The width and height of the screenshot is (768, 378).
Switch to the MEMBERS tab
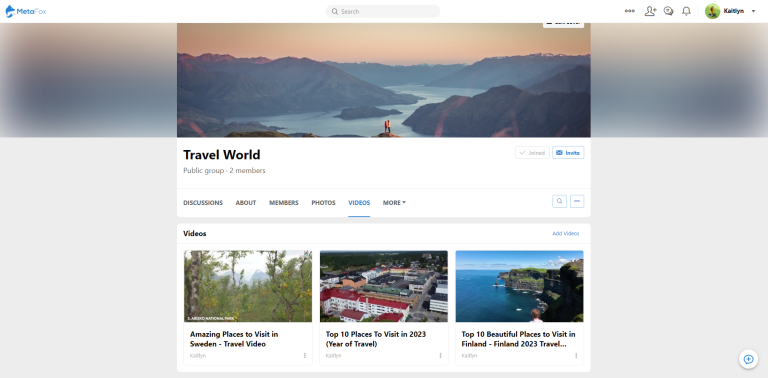(x=284, y=203)
